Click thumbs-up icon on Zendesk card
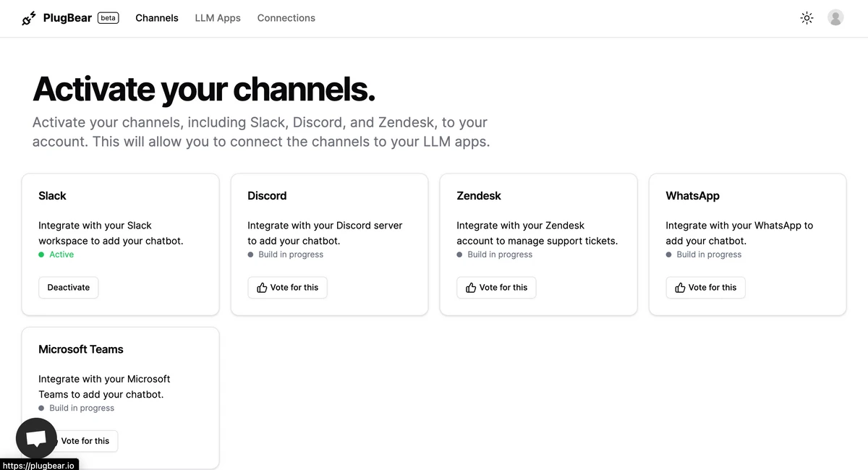 pos(471,288)
